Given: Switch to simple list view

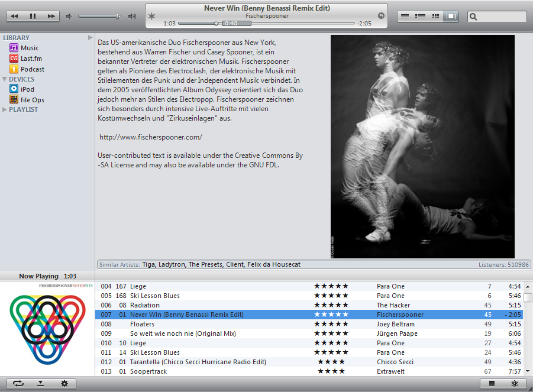Looking at the screenshot, I should click(405, 16).
